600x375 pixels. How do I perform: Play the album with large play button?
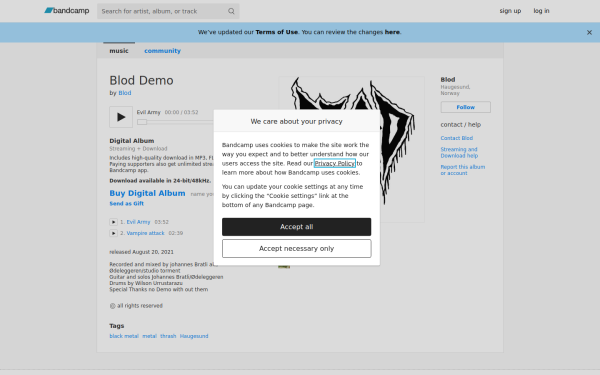(121, 117)
